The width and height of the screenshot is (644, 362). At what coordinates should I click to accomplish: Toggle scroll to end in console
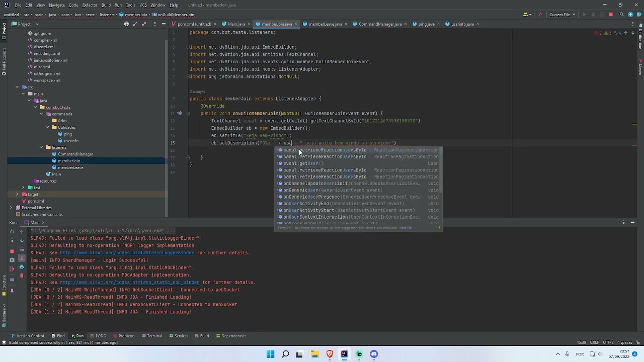[x=22, y=258]
